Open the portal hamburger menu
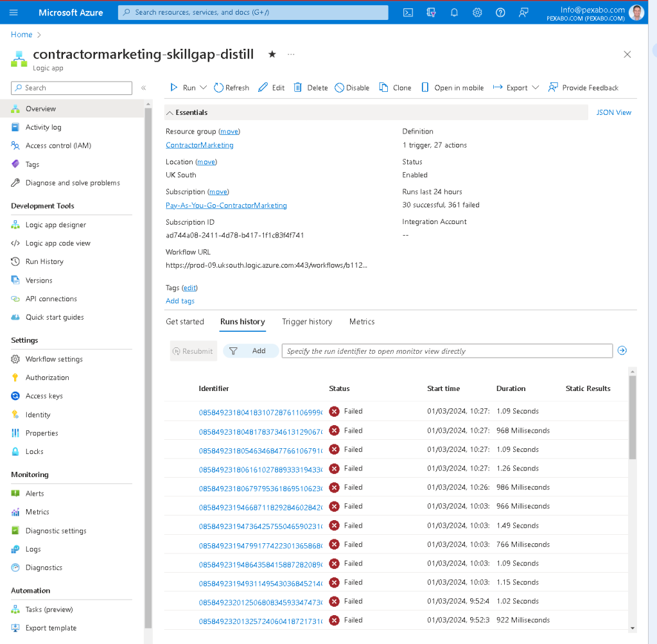 [x=13, y=13]
